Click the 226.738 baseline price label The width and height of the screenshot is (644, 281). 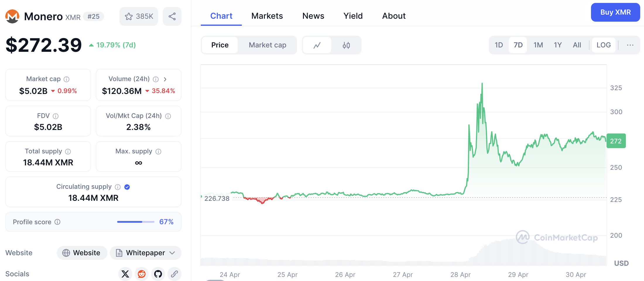[x=217, y=198]
